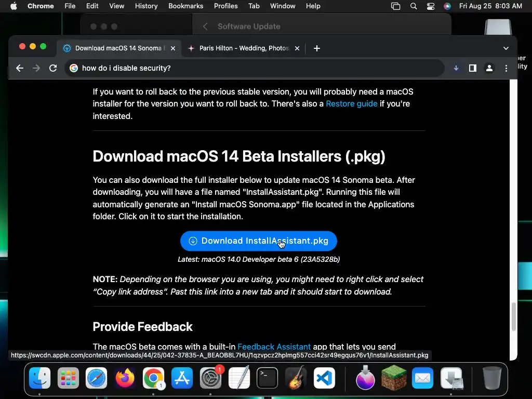This screenshot has width=532, height=399.
Task: Open the Help menu
Action: point(313,6)
